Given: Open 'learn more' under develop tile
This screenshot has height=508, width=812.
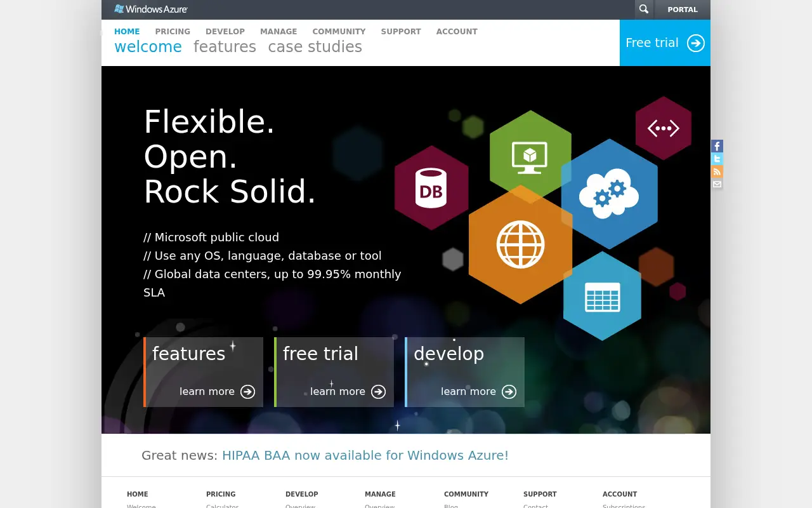Looking at the screenshot, I should click(x=468, y=392).
